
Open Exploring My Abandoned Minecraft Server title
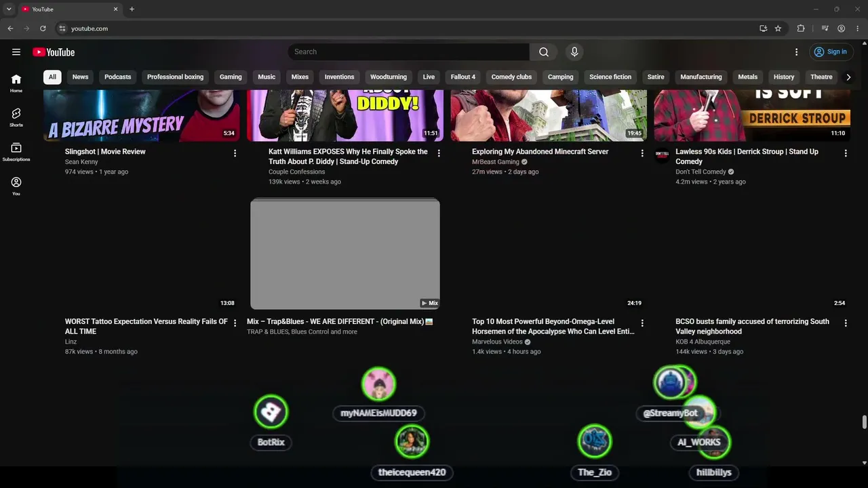click(x=540, y=152)
